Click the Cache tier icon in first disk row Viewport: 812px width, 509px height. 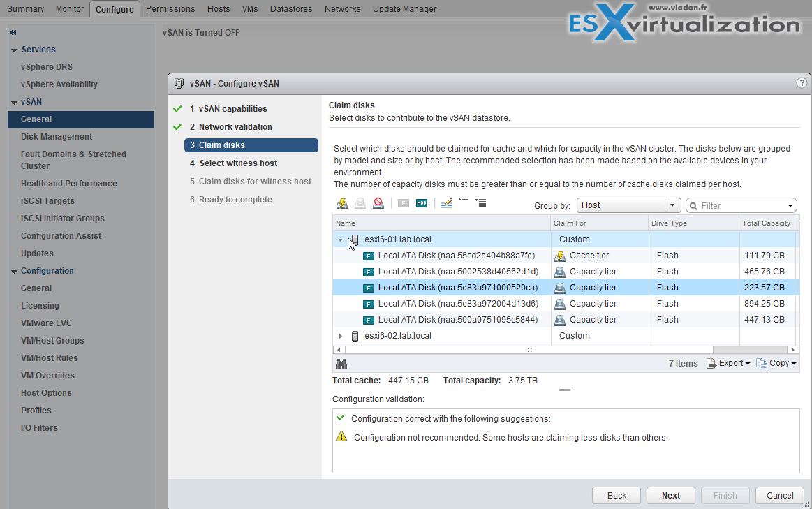[560, 256]
